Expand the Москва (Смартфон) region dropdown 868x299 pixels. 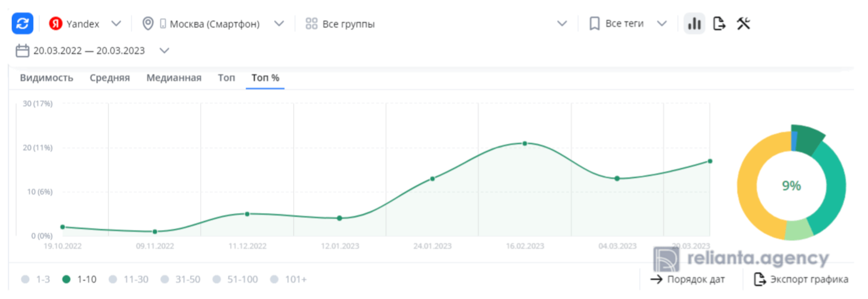pyautogui.click(x=279, y=24)
